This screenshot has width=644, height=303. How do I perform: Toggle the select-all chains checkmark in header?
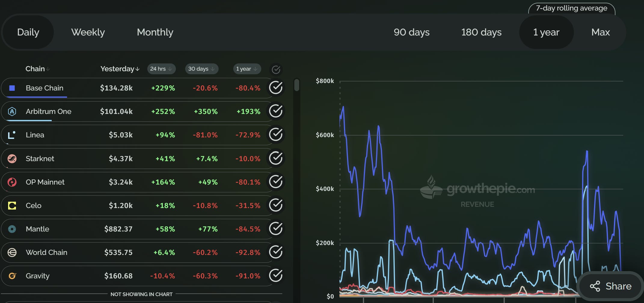(276, 69)
